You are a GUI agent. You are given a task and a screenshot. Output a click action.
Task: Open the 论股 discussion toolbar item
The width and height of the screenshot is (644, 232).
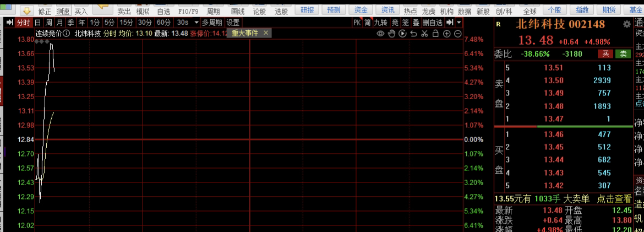point(259,12)
